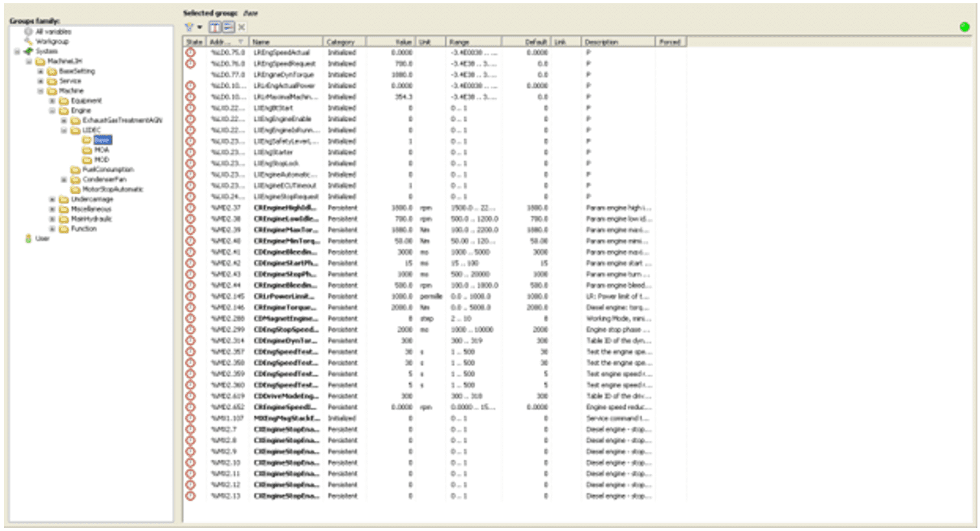Click the row layout toolbar icon
Image resolution: width=980 pixels, height=531 pixels.
pos(228,27)
